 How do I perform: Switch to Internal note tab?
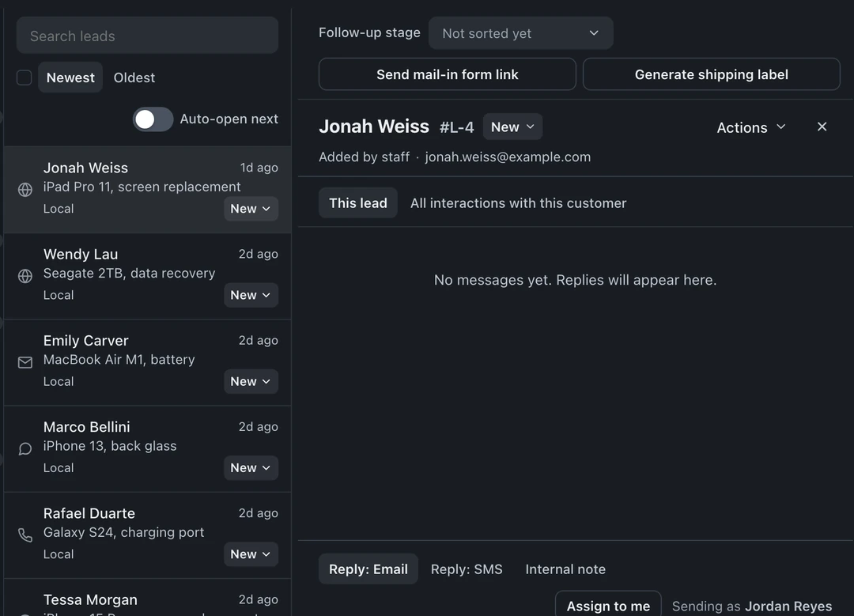click(x=565, y=569)
